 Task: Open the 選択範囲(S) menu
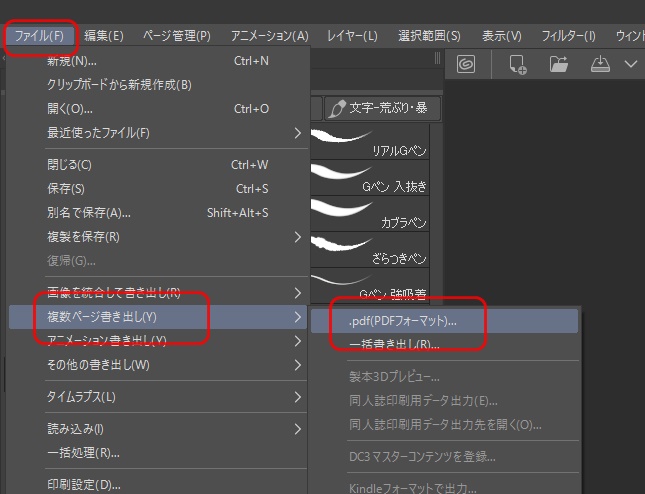click(429, 36)
